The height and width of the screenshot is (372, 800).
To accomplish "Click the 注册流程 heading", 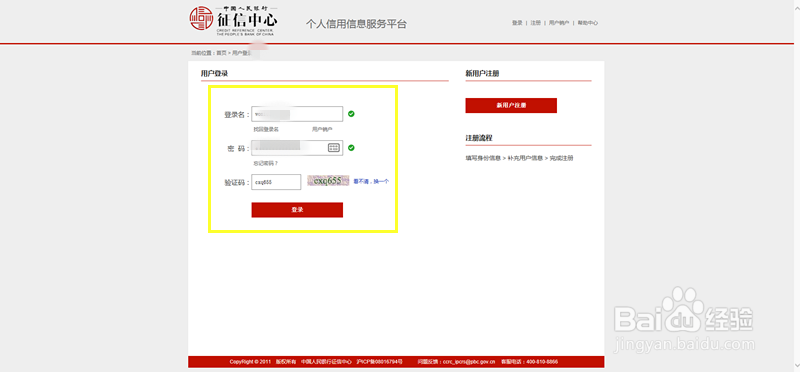I will (x=479, y=138).
